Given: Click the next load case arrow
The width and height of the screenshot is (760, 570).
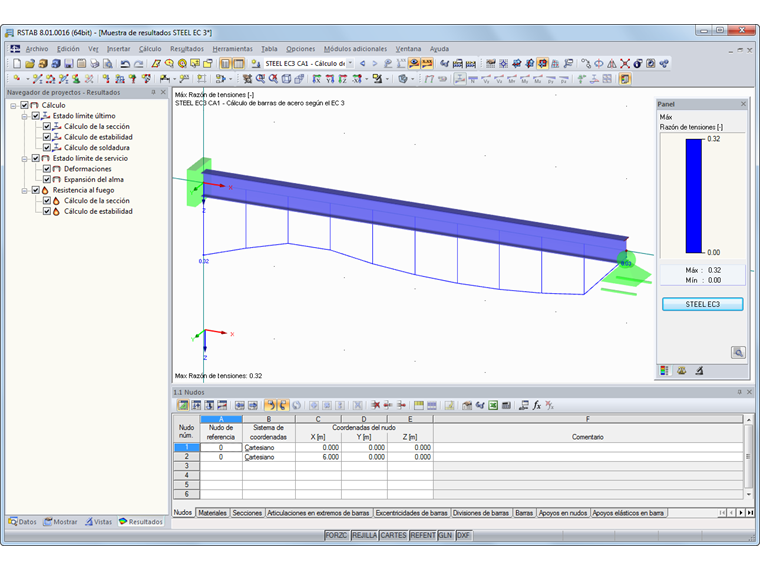Looking at the screenshot, I should point(375,63).
